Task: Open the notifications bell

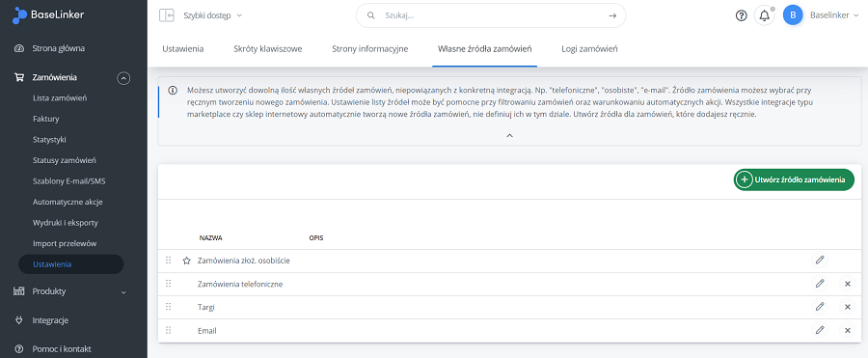Action: pos(765,15)
